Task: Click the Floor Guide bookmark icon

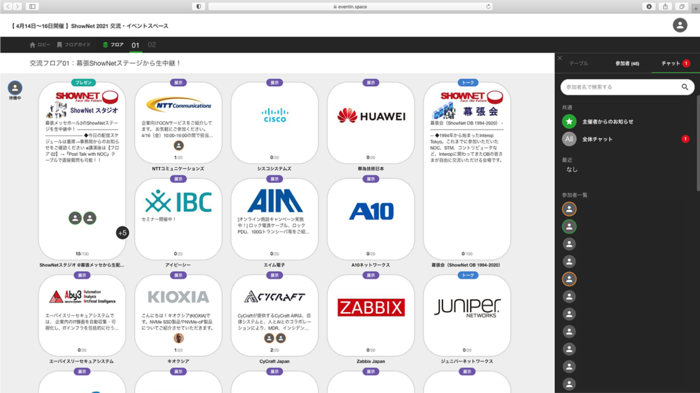Action: [59, 45]
